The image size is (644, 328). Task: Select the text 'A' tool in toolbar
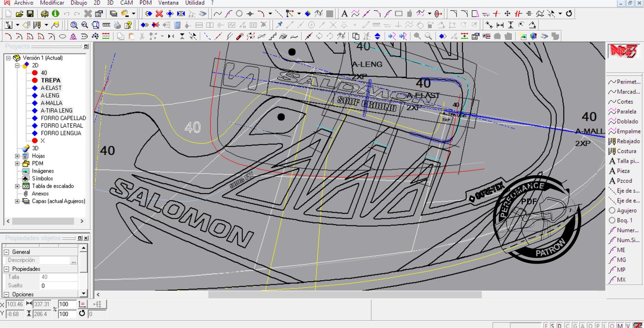point(344,14)
